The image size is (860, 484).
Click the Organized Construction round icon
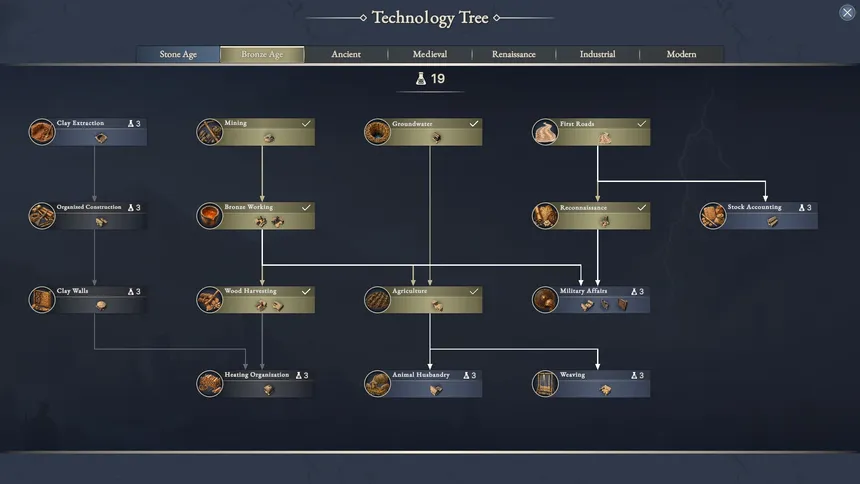click(42, 216)
